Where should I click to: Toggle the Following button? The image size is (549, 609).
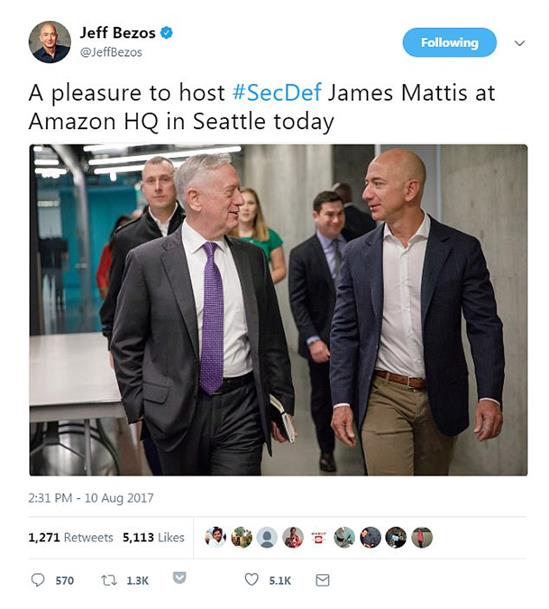(449, 42)
